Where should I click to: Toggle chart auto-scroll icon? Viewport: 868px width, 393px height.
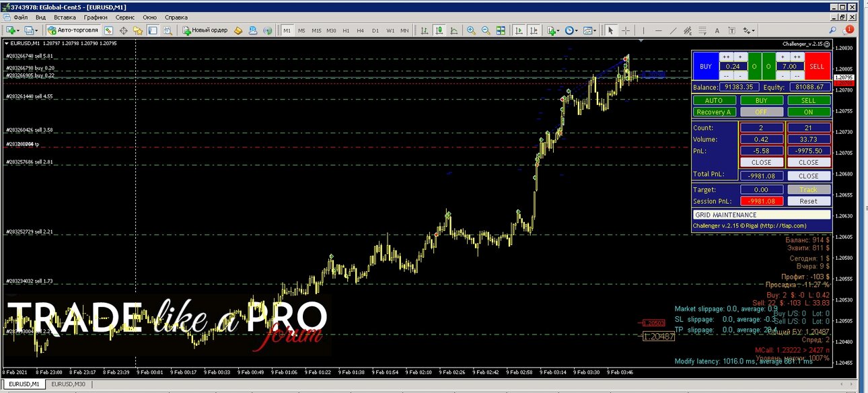pyautogui.click(x=519, y=30)
